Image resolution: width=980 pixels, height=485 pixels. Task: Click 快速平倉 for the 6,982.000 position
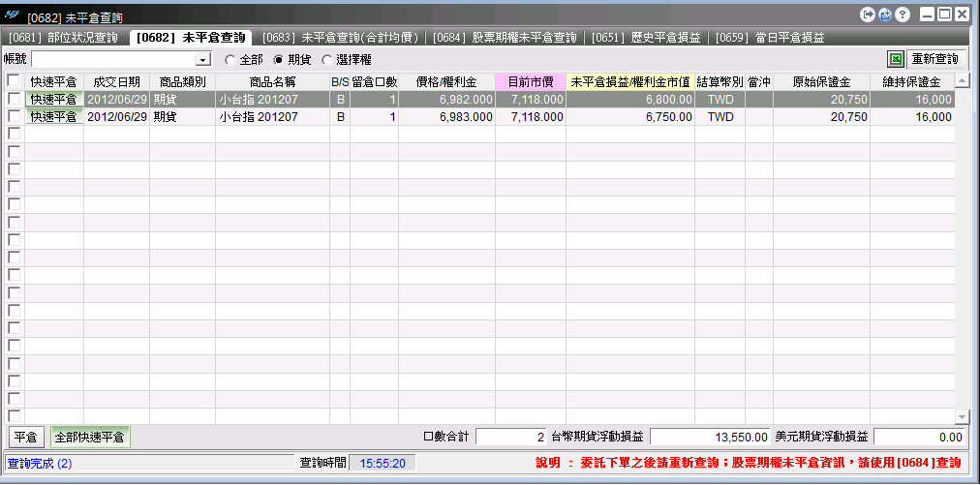pyautogui.click(x=54, y=99)
